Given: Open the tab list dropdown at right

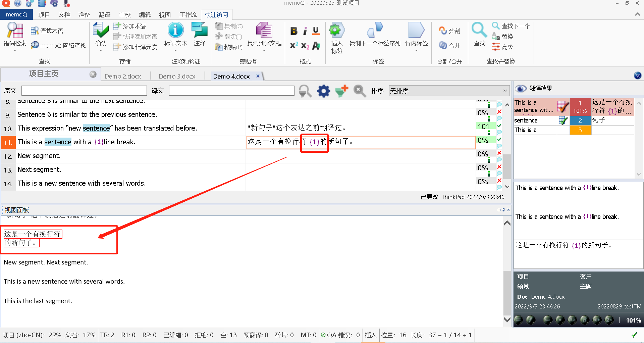Looking at the screenshot, I should click(x=638, y=76).
